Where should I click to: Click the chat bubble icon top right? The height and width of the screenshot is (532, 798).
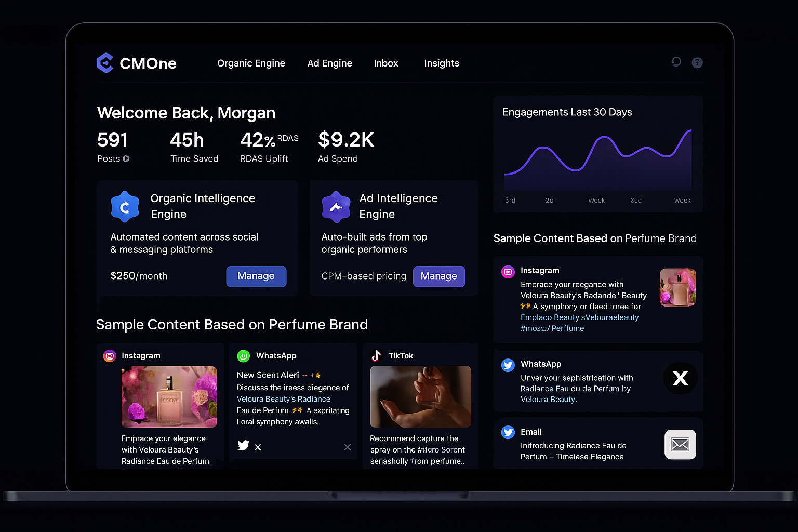click(x=676, y=62)
